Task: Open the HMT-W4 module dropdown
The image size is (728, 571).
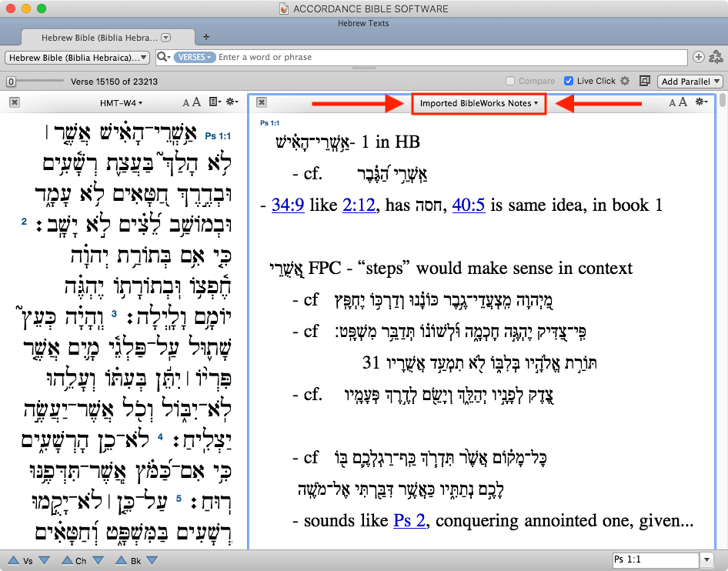Action: point(121,103)
